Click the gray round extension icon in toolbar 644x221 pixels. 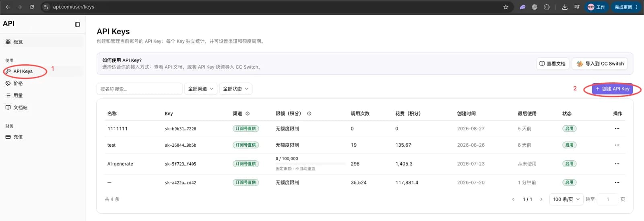pyautogui.click(x=535, y=7)
